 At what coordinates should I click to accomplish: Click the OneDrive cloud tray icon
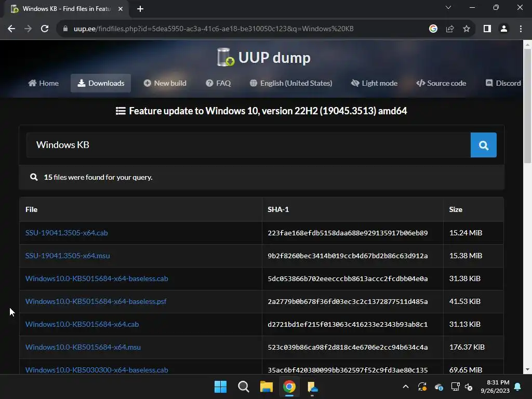coord(438,387)
